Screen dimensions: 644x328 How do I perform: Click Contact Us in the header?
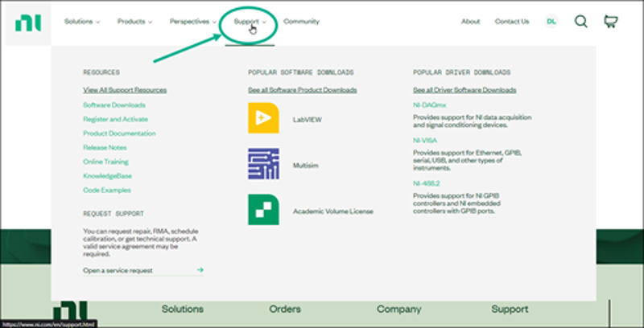(x=512, y=22)
